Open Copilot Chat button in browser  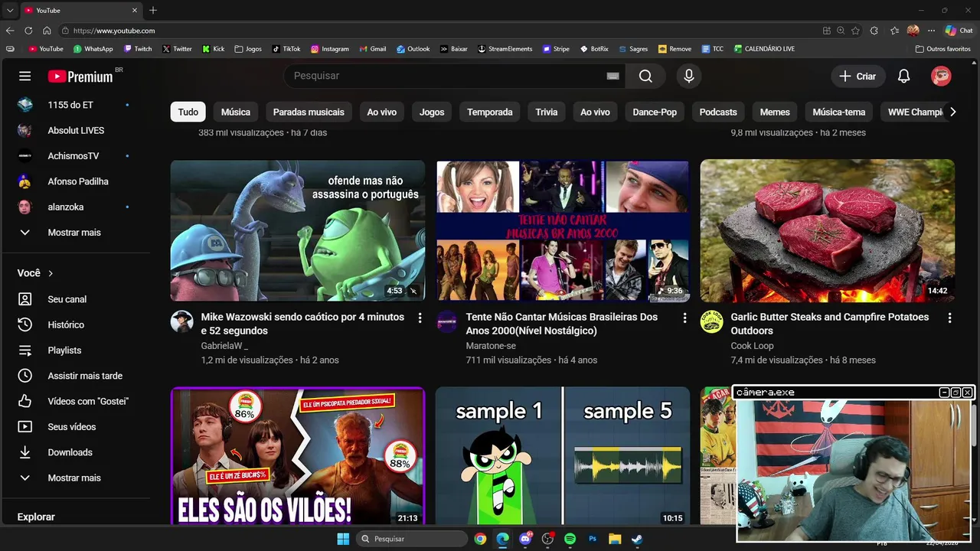[x=959, y=31]
